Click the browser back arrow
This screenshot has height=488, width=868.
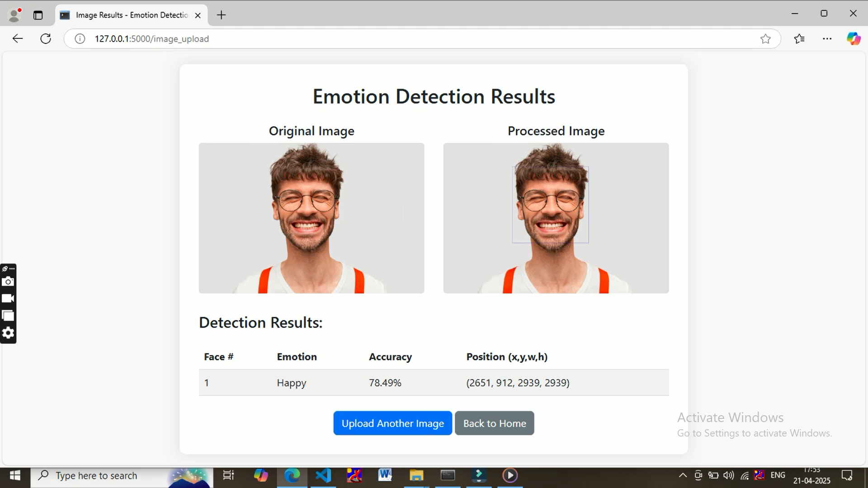click(x=18, y=39)
